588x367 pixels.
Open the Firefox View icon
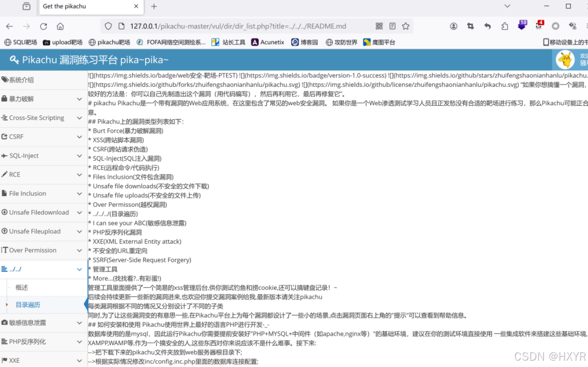click(x=26, y=6)
